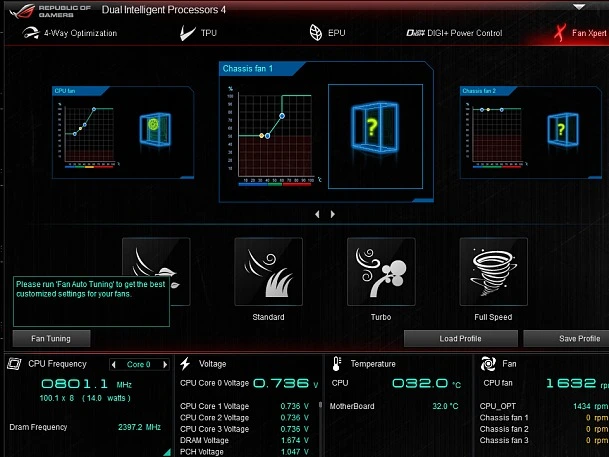Click the 0801.1 MHz frequency readout

pyautogui.click(x=86, y=384)
